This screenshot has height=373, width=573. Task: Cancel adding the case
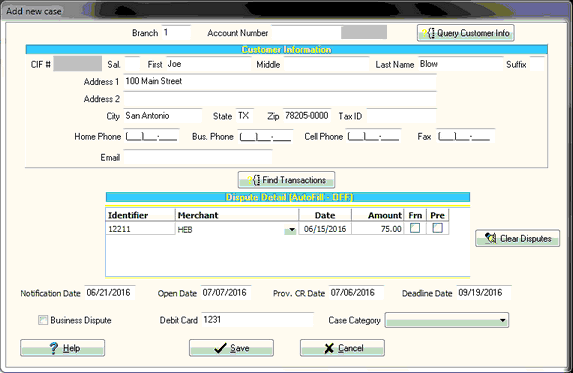coord(342,348)
